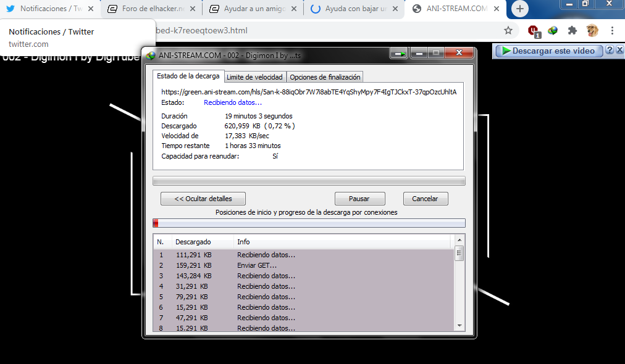The image size is (625, 364).
Task: Cancel the download with Cancelar
Action: point(426,199)
